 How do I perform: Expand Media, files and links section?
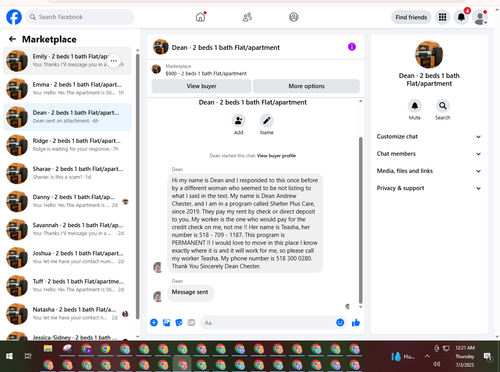coord(429,171)
